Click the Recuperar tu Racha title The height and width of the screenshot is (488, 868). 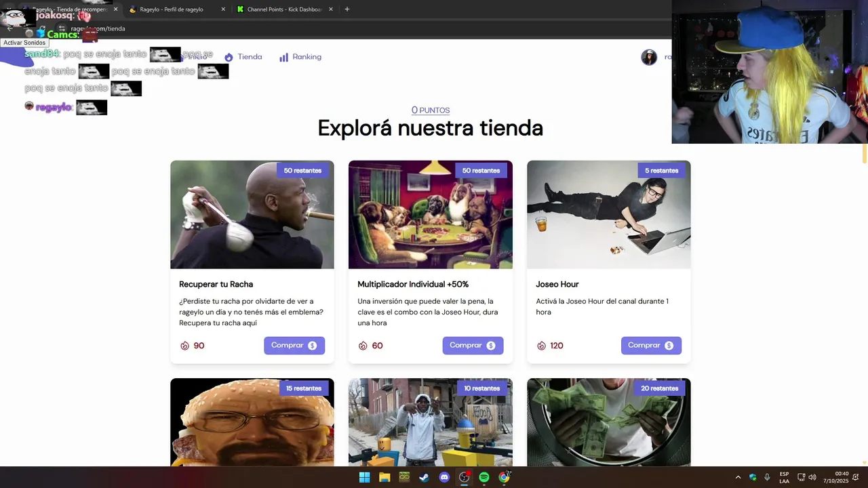point(216,284)
